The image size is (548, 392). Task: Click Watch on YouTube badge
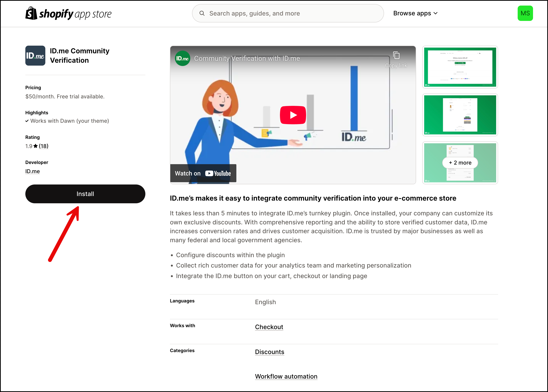click(x=203, y=173)
